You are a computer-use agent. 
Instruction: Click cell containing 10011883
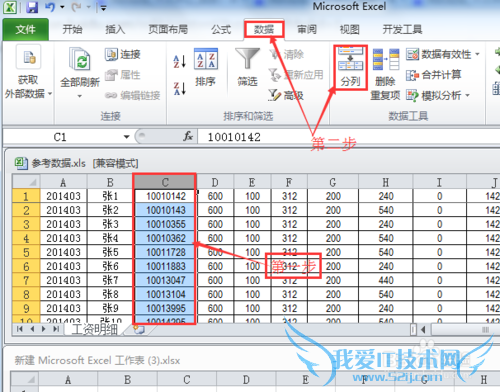coord(165,266)
